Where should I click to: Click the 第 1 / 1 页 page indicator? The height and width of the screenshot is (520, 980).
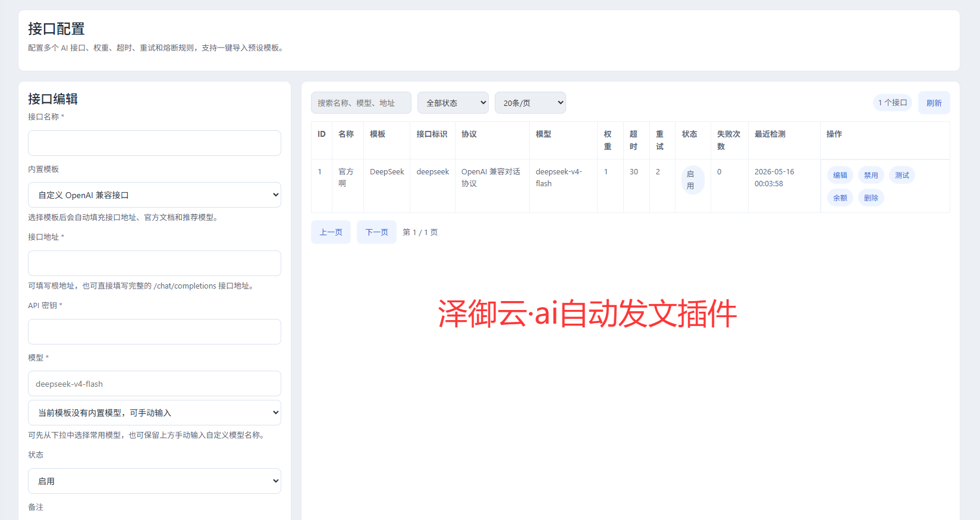tap(420, 233)
